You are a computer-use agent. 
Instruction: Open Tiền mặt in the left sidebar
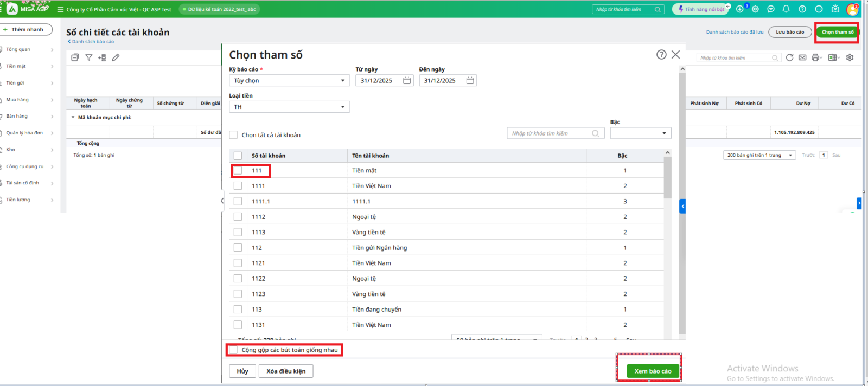(x=16, y=66)
